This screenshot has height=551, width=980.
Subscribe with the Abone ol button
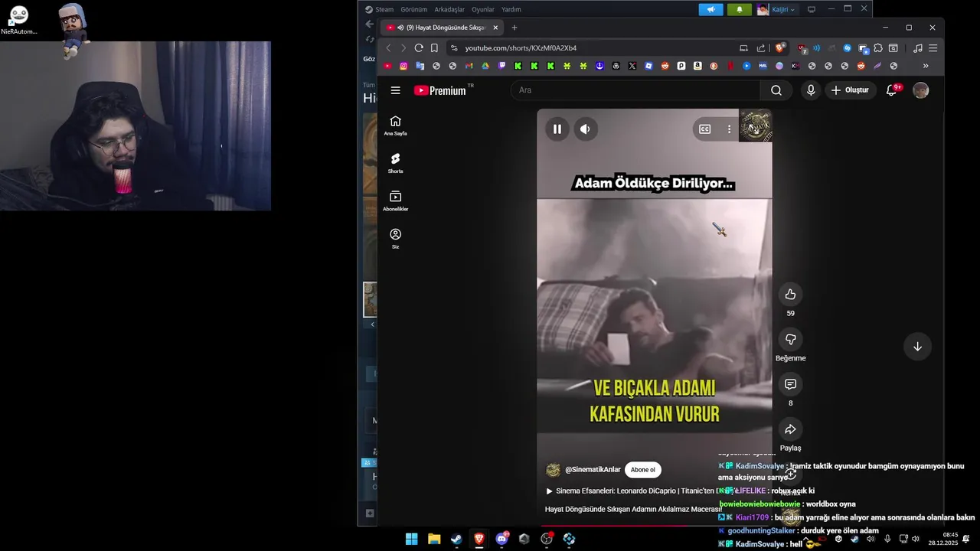click(642, 470)
